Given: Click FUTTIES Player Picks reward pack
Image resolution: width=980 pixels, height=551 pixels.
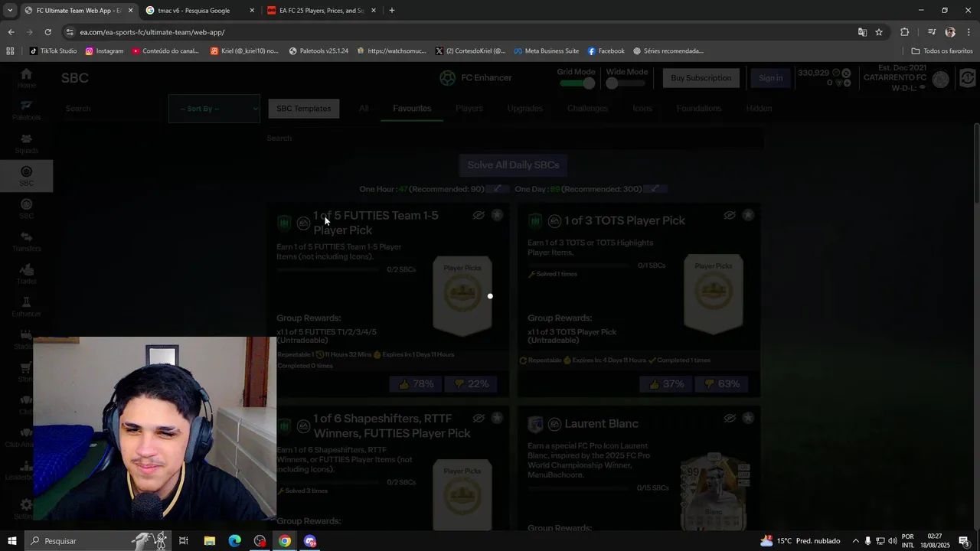Looking at the screenshot, I should pyautogui.click(x=462, y=295).
